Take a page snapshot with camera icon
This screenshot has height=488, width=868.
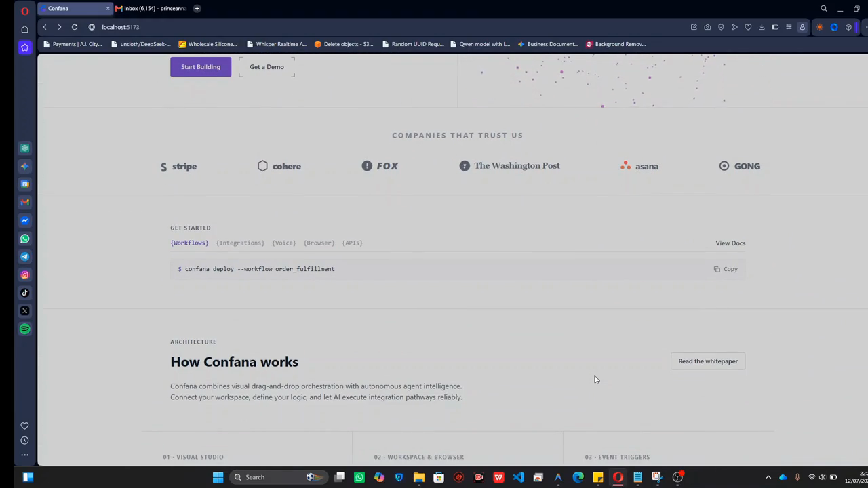[707, 27]
